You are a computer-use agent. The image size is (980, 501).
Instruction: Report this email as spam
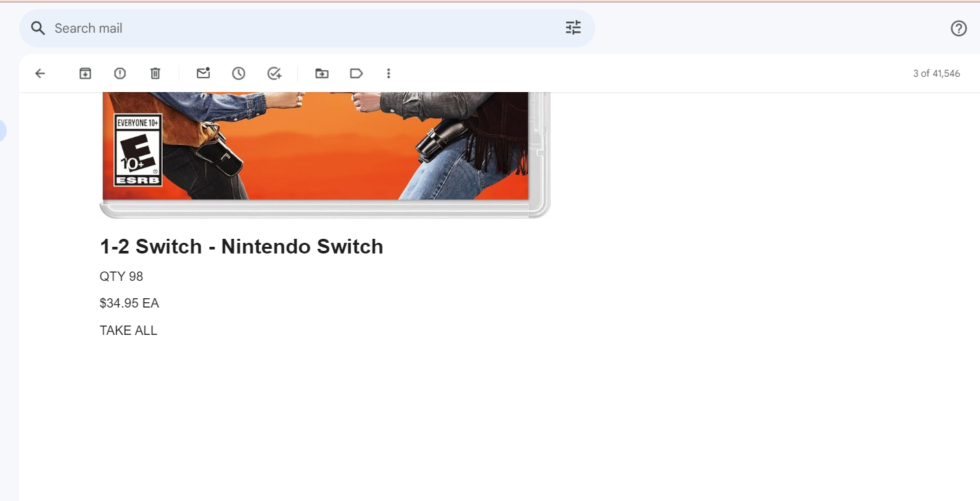(x=120, y=73)
